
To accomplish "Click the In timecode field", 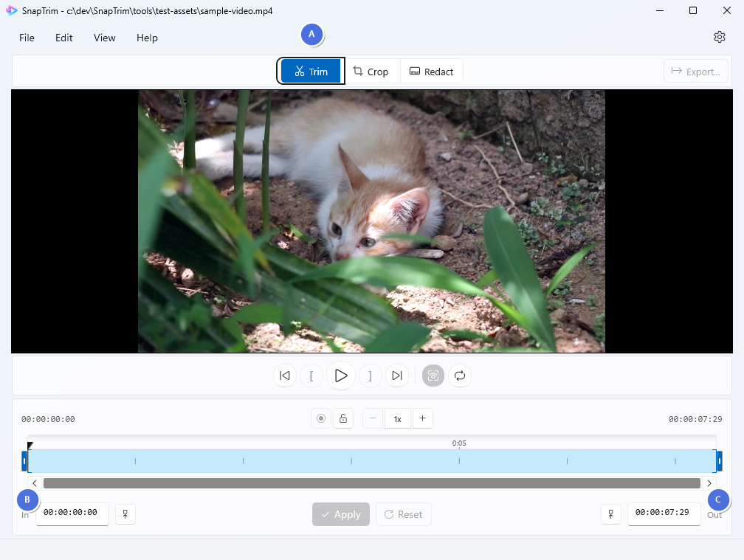I will (x=72, y=514).
